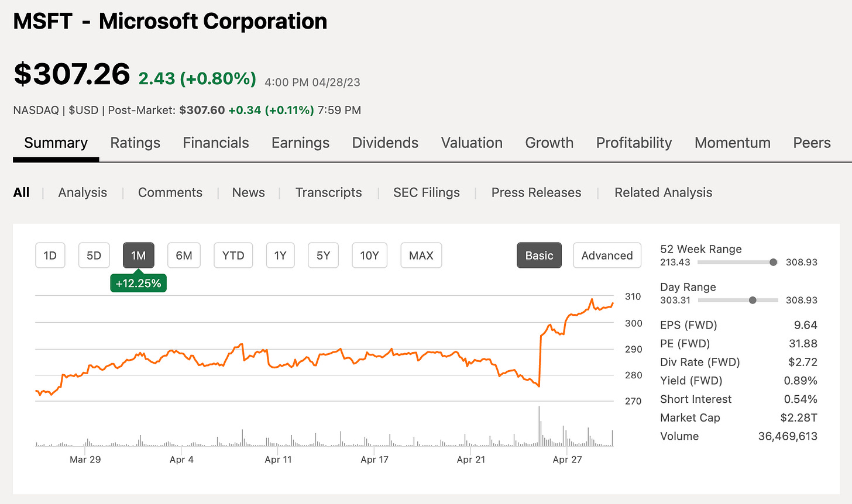
Task: Switch to Advanced chart mode
Action: coord(607,256)
